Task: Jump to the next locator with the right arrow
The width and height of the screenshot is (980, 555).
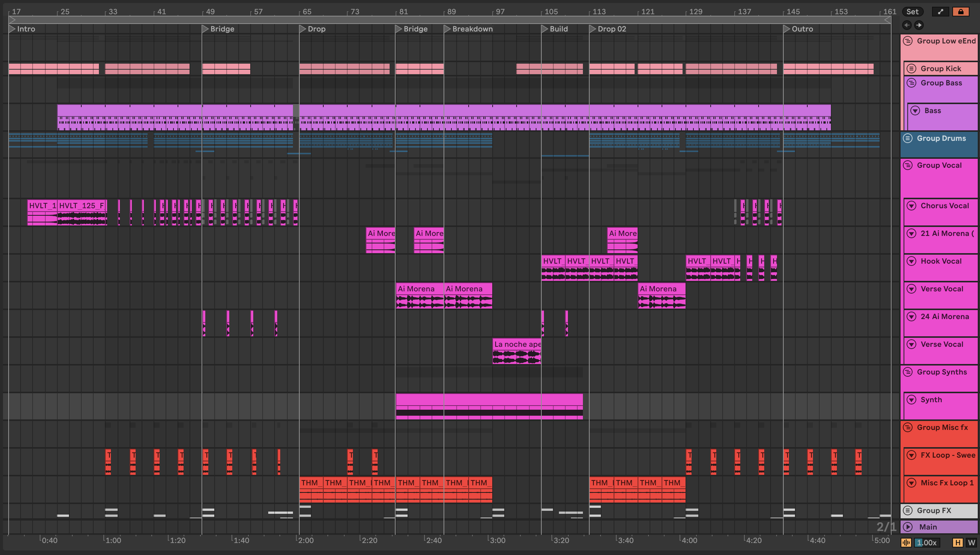Action: [x=919, y=25]
